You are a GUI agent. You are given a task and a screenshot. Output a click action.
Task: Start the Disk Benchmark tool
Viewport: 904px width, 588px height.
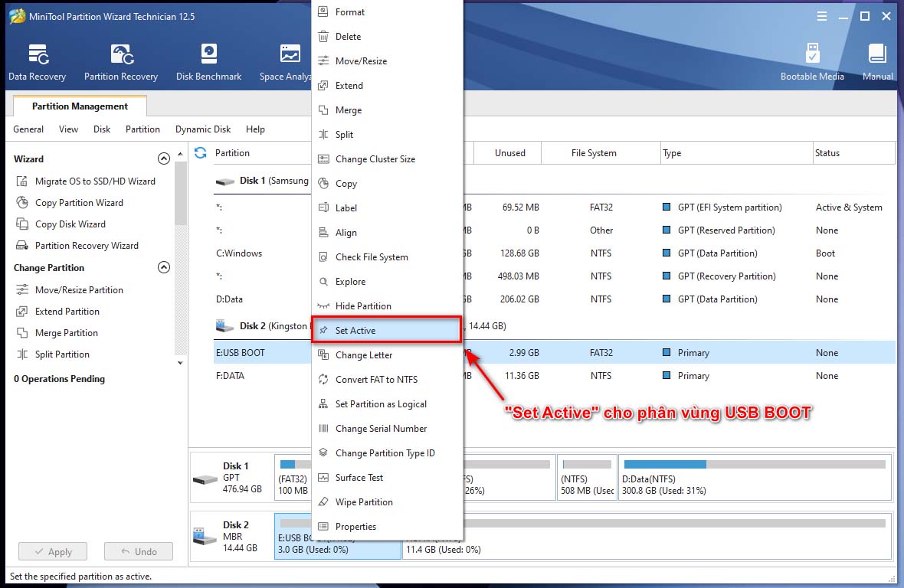pyautogui.click(x=208, y=62)
